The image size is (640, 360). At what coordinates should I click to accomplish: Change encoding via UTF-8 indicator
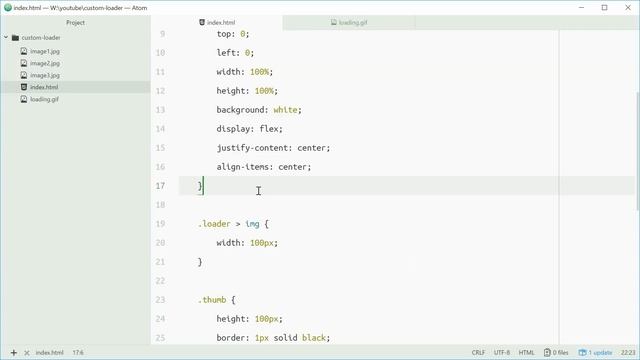[502, 353]
